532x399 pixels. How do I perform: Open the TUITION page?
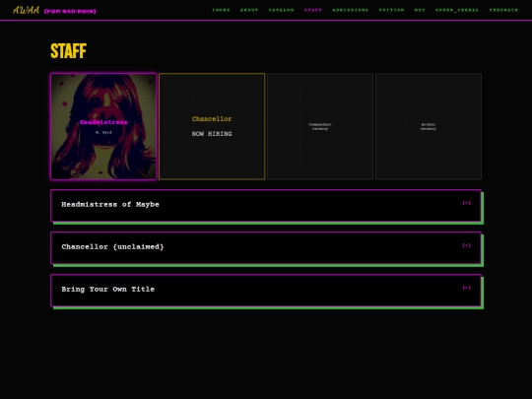tap(391, 10)
